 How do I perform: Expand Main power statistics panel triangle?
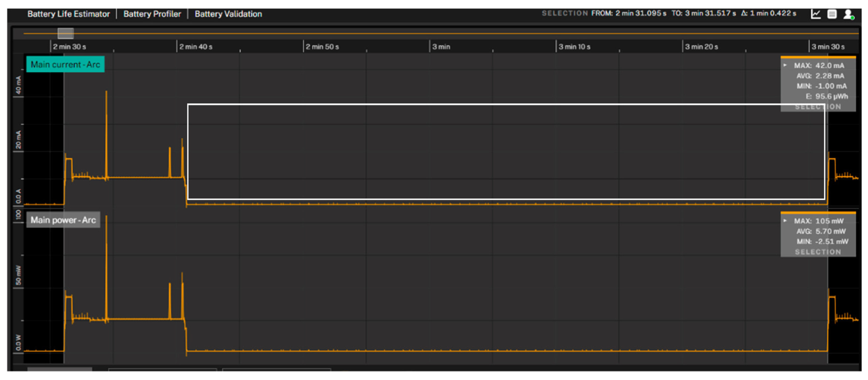(785, 221)
